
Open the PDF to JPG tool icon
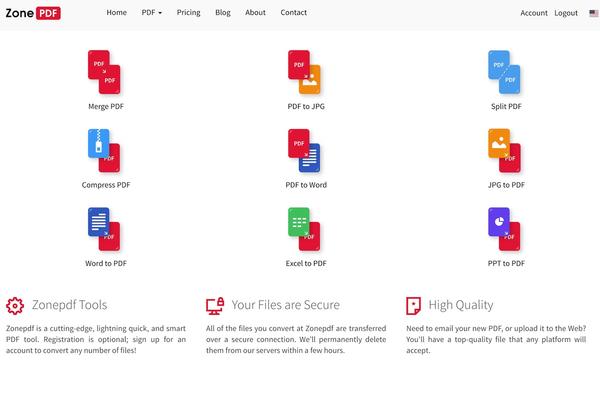(x=304, y=72)
